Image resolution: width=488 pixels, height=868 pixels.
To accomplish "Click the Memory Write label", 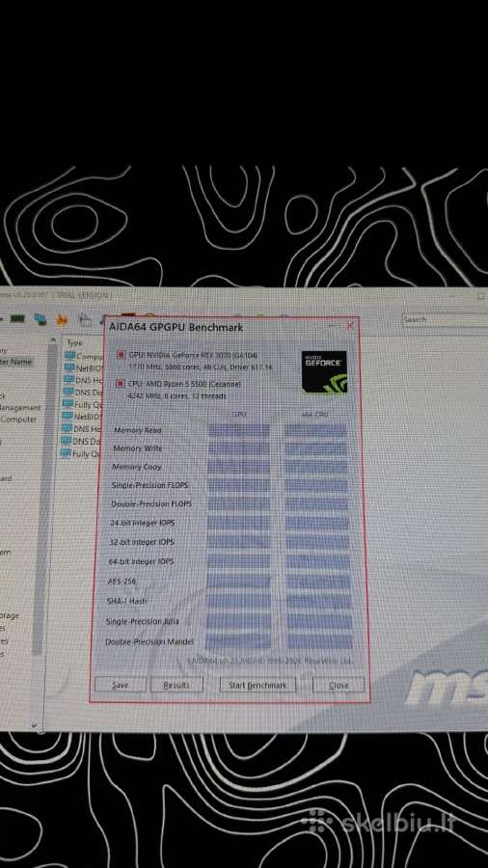I will click(x=137, y=448).
